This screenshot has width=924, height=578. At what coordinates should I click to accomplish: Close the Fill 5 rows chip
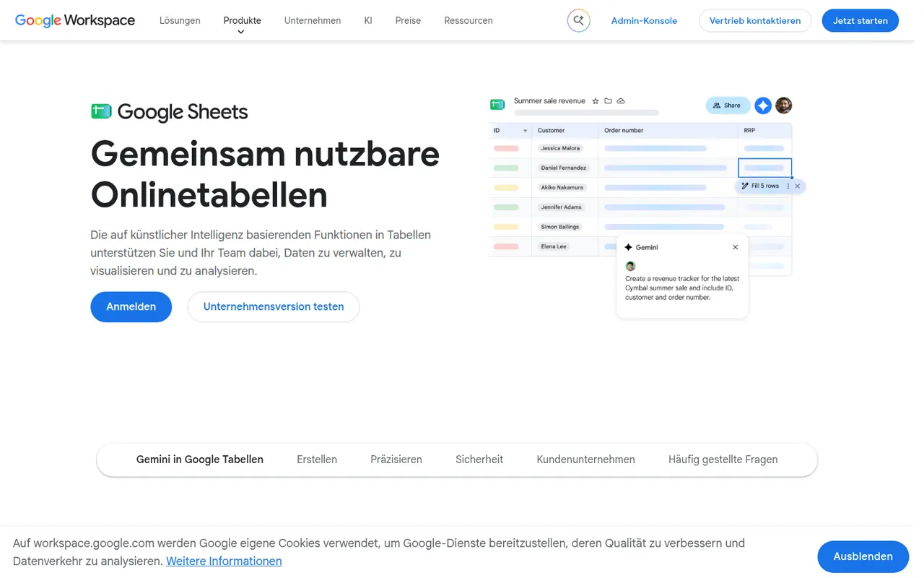798,186
